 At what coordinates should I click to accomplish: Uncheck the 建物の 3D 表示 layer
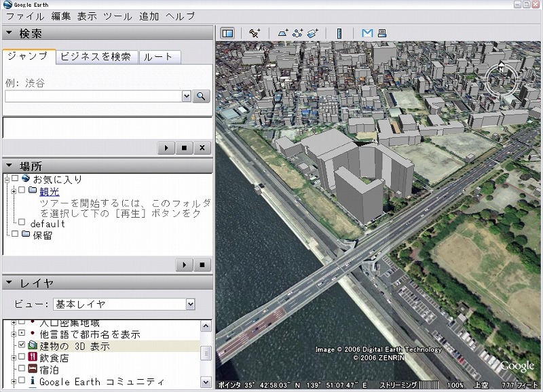coord(22,345)
